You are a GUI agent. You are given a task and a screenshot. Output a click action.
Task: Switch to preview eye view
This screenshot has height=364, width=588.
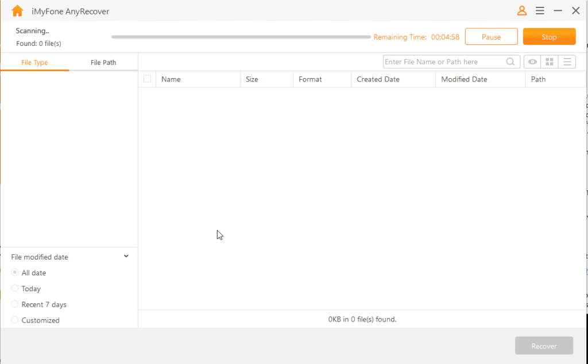pos(532,62)
